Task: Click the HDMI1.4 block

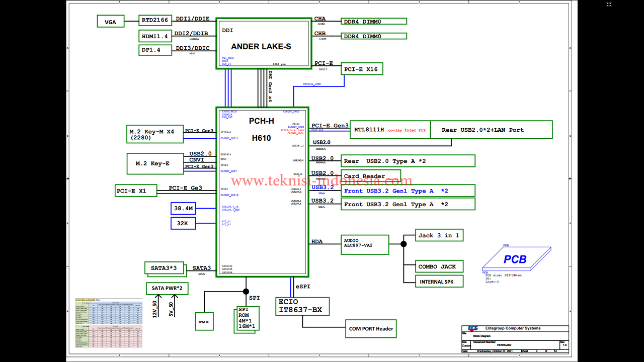Action: pyautogui.click(x=155, y=36)
